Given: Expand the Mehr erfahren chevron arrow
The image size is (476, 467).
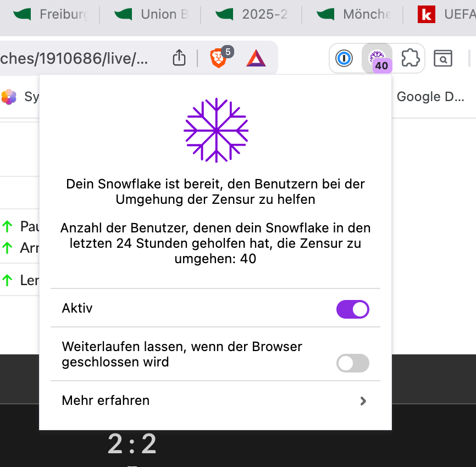Looking at the screenshot, I should 363,401.
